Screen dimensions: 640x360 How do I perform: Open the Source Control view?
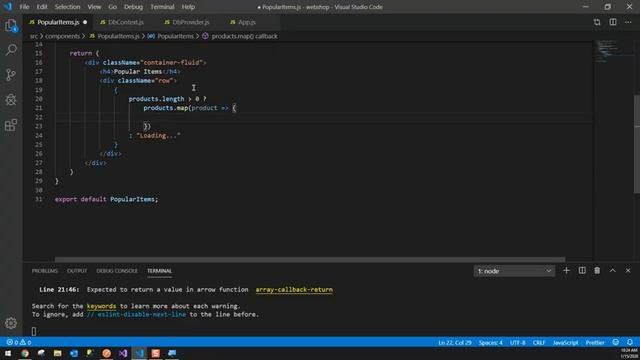click(x=11, y=75)
